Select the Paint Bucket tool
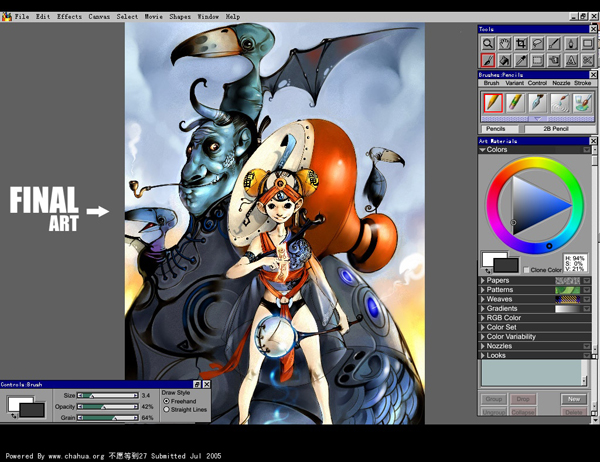600x462 pixels. click(x=504, y=60)
